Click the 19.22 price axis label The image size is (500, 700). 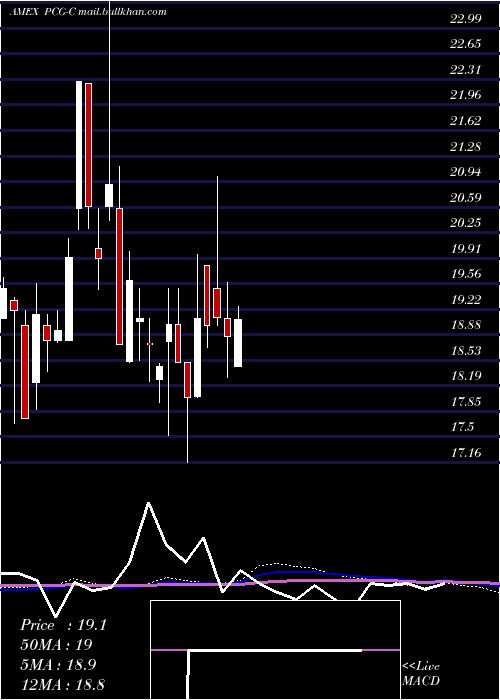466,299
